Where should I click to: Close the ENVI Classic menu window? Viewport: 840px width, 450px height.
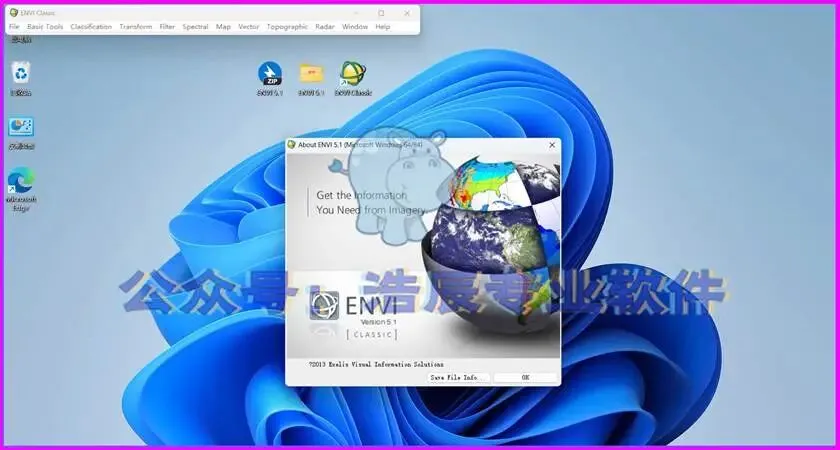pyautogui.click(x=407, y=13)
